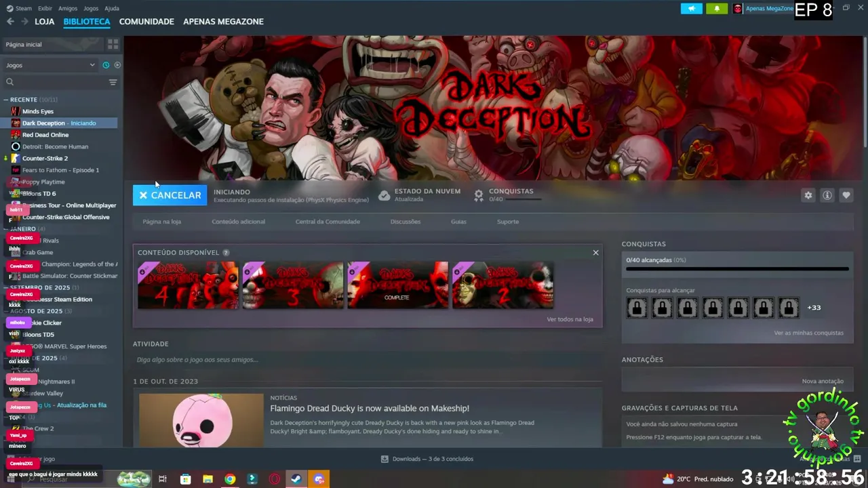Open the Página na loja link

coord(161,222)
